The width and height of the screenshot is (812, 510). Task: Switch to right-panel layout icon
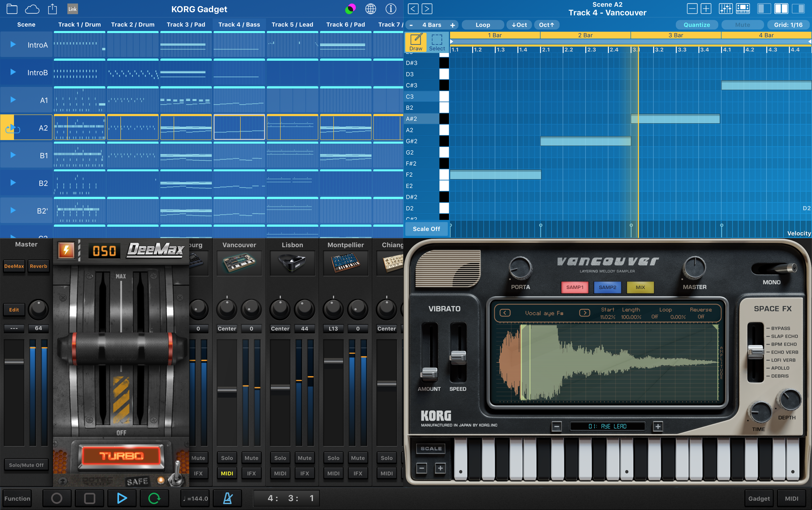[x=798, y=9]
